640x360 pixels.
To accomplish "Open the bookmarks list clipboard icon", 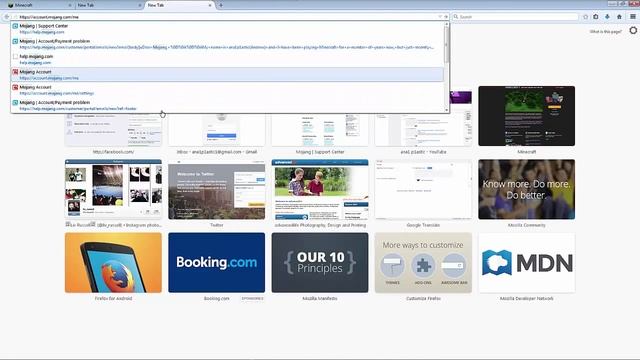I will click(x=596, y=17).
